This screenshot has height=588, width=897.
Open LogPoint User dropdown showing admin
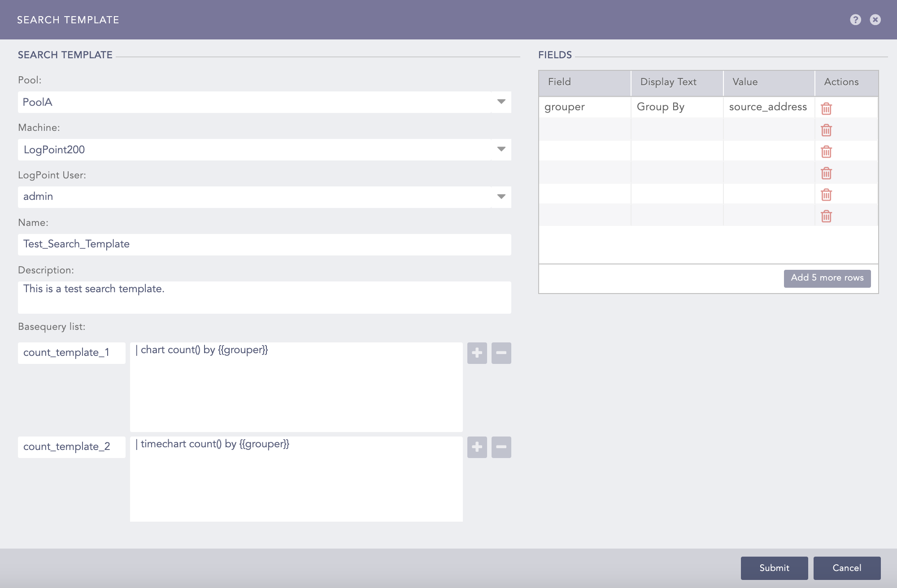point(501,197)
